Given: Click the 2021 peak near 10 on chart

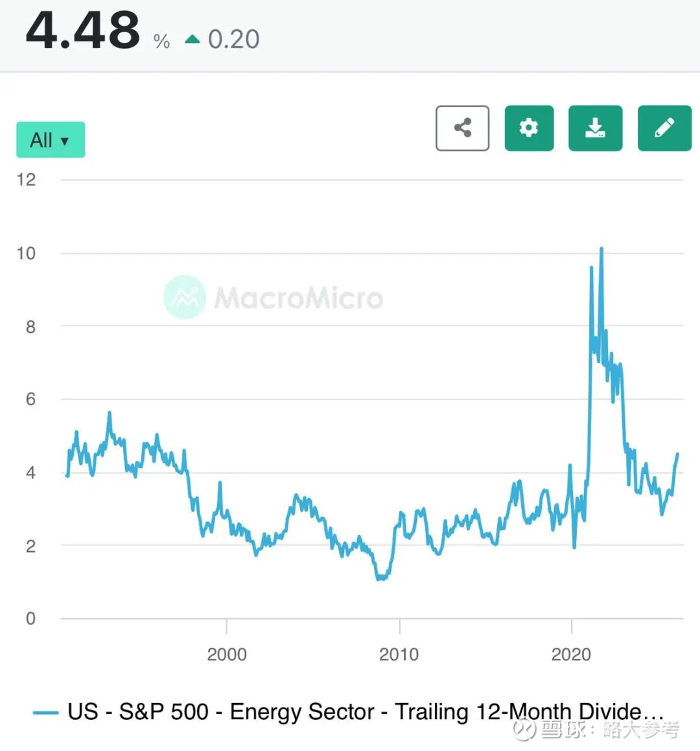Looking at the screenshot, I should click(x=601, y=249).
